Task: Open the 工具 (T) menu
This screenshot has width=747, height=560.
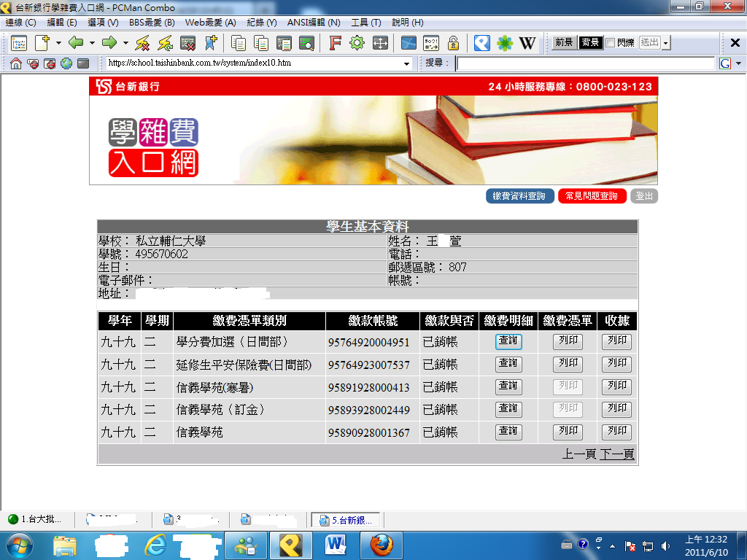Action: tap(365, 23)
